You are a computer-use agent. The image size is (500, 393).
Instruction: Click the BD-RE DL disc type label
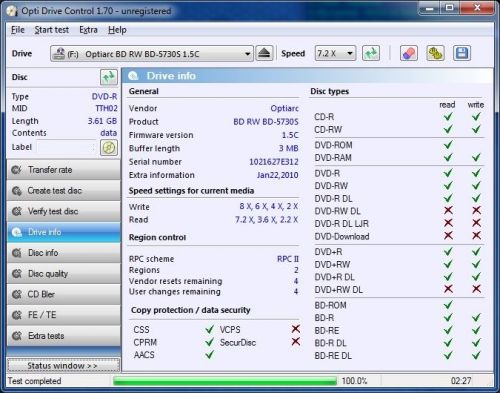[x=333, y=356]
